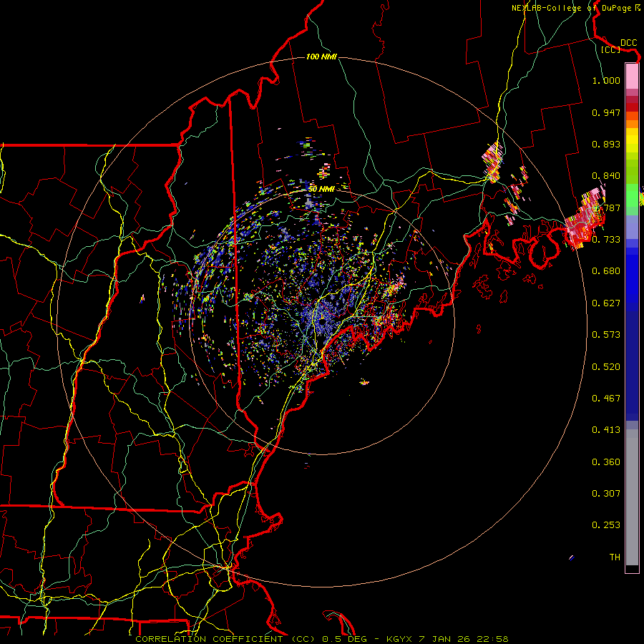Click the KGYX station identifier in caption

(401, 639)
